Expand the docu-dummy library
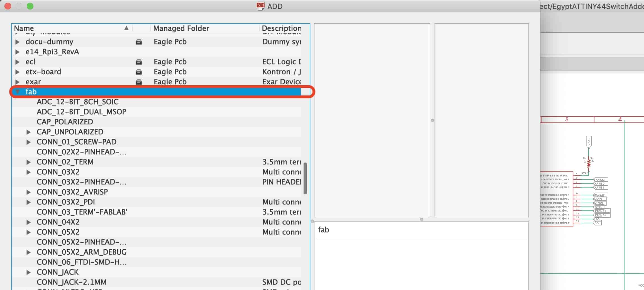This screenshot has height=290, width=644. pyautogui.click(x=18, y=42)
